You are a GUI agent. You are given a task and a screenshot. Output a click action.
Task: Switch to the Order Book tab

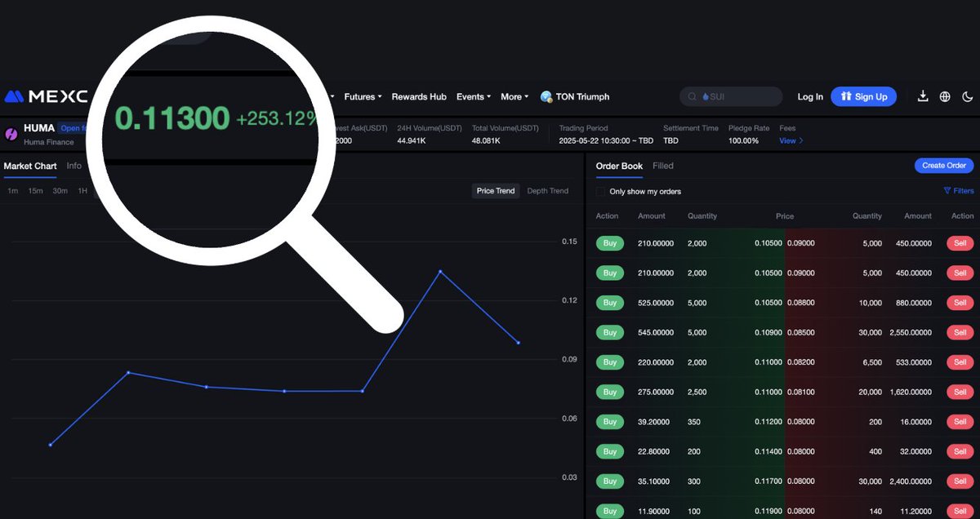pos(619,166)
